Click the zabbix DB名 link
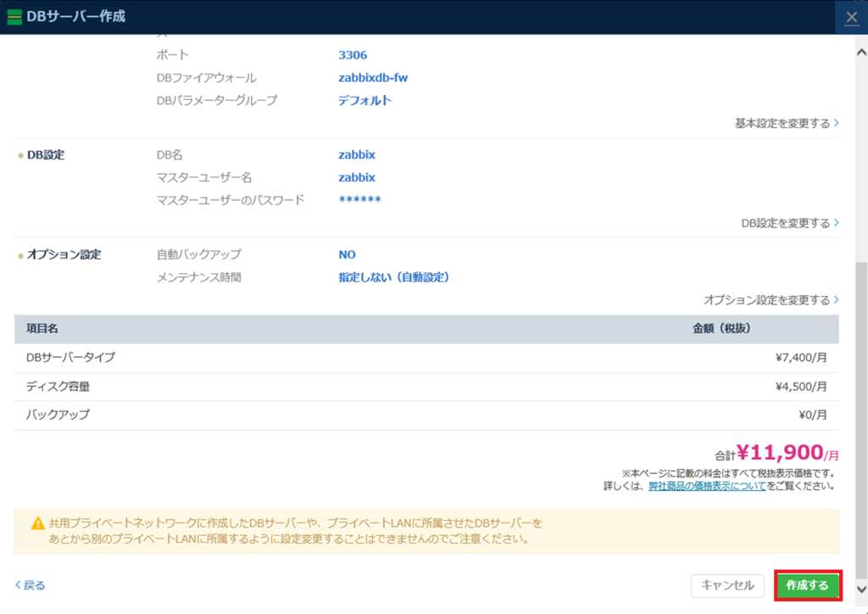This screenshot has height=614, width=868. 356,154
